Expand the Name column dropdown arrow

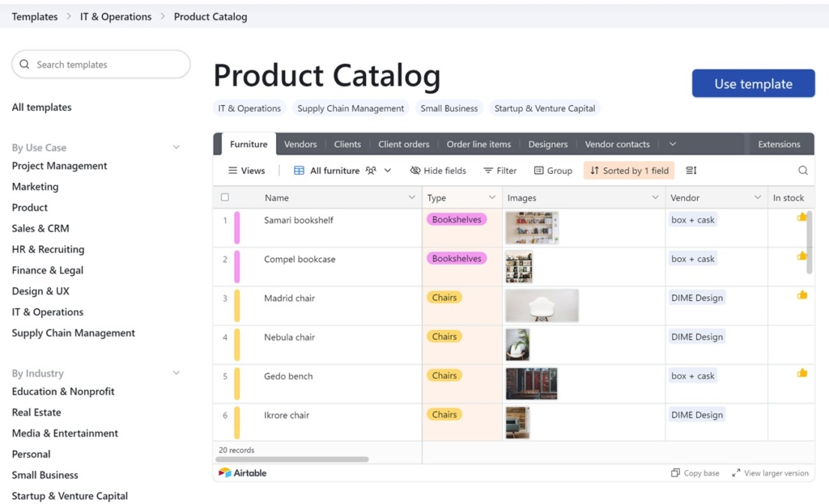click(411, 197)
